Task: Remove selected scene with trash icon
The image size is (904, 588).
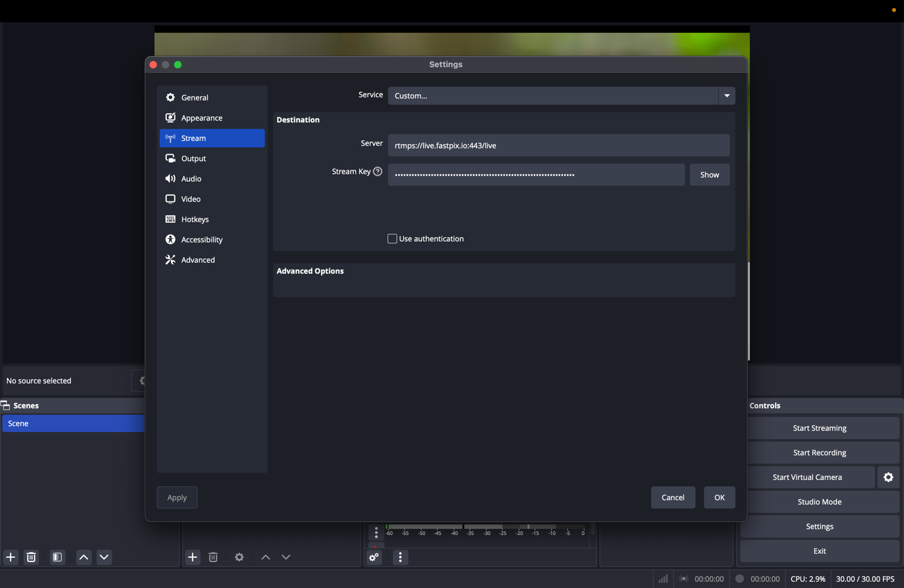Action: click(x=31, y=557)
